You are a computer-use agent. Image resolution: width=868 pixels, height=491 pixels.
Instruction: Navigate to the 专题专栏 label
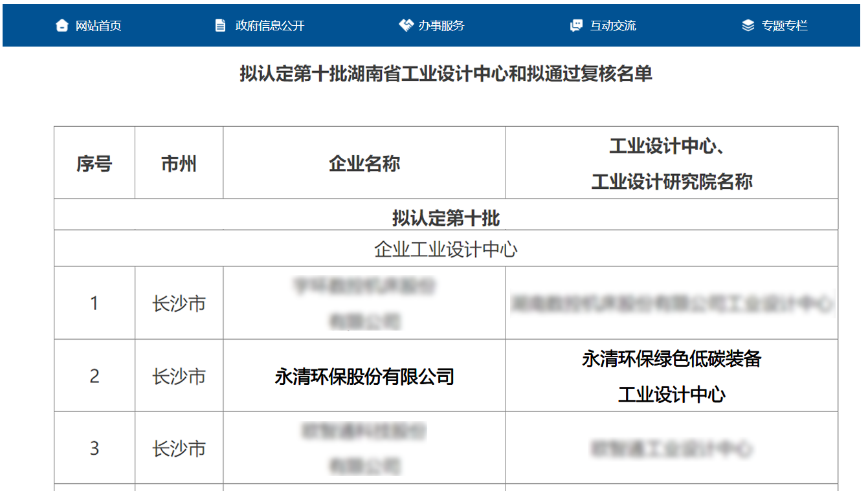(785, 26)
